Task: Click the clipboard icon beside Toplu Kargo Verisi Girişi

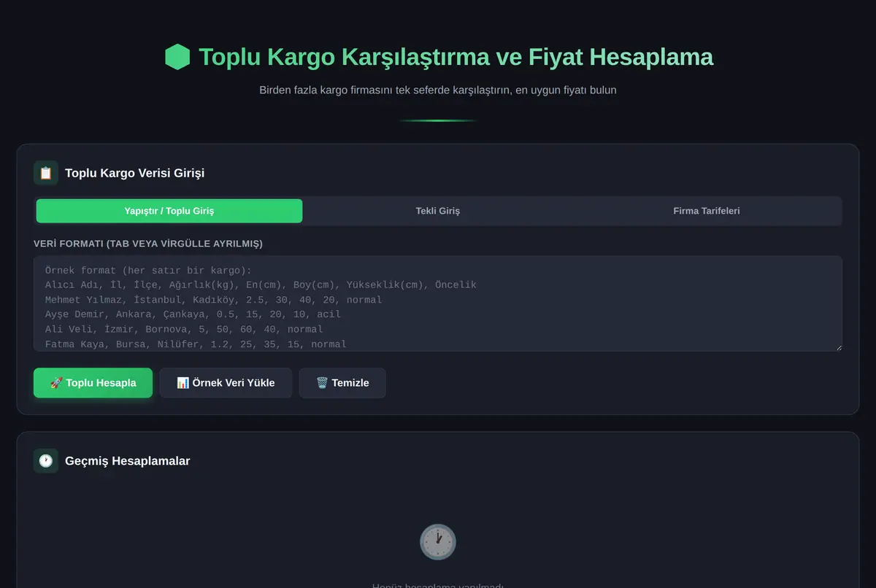Action: 46,173
